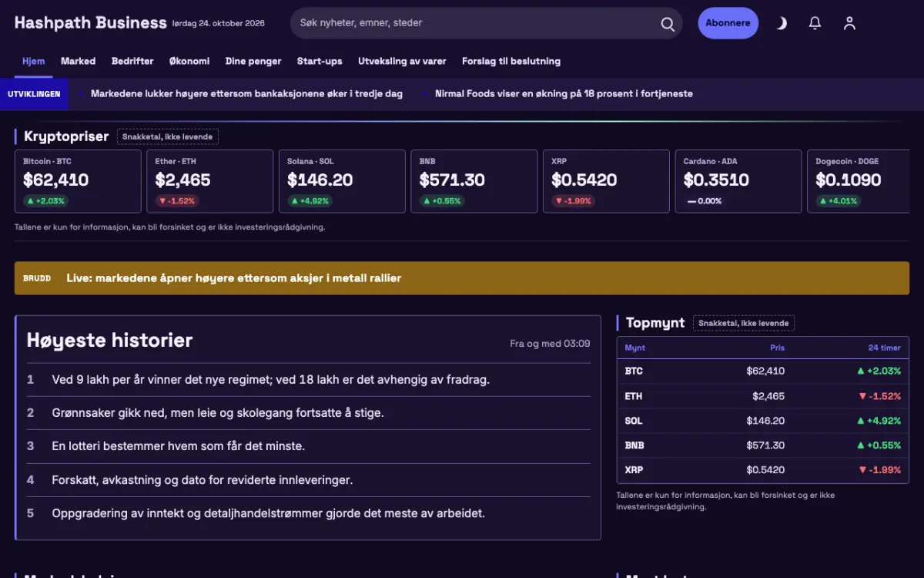The height and width of the screenshot is (578, 924).
Task: Read the Nirmal Foods ticker headline
Action: [564, 94]
